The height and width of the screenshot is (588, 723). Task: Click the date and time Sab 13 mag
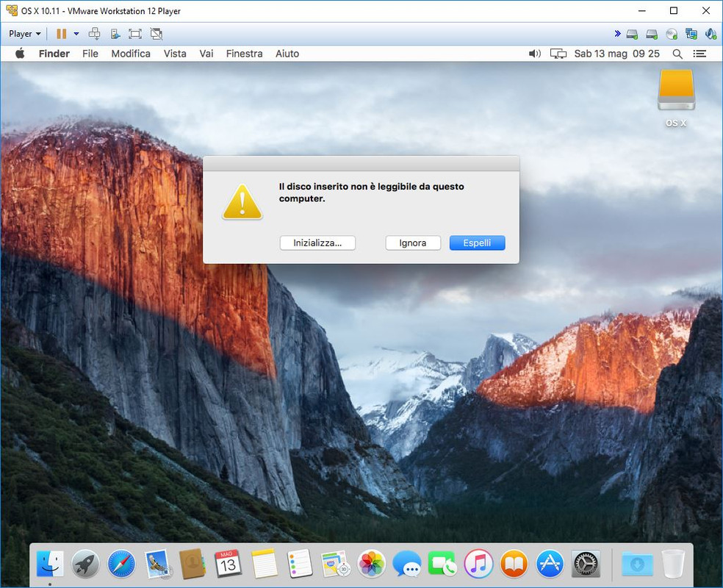[x=617, y=54]
